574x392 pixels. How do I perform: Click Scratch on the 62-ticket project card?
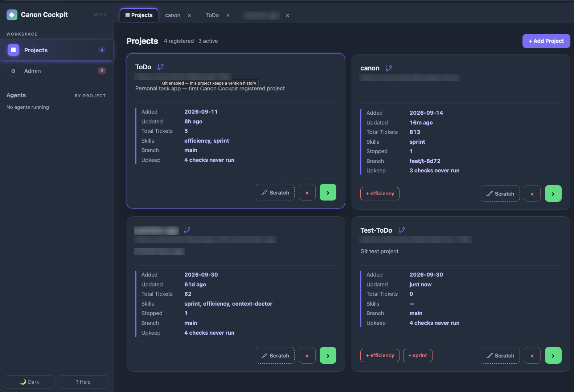click(275, 355)
